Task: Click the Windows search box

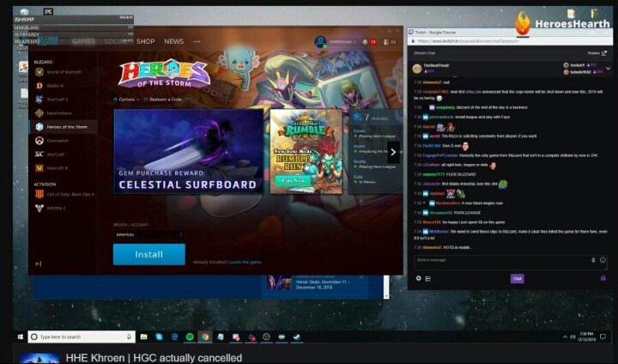Action: click(82, 337)
